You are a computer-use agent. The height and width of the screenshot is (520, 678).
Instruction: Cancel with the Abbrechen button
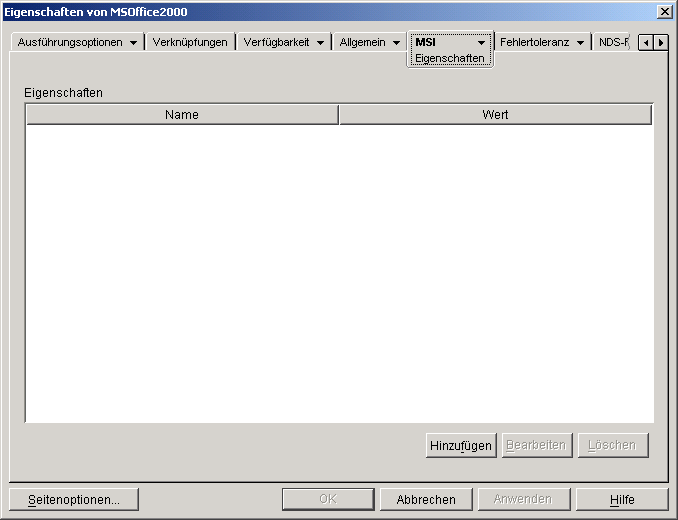pyautogui.click(x=426, y=500)
